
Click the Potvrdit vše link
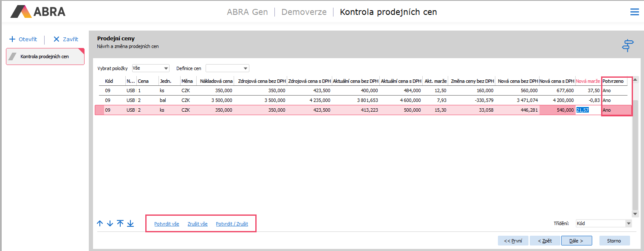(167, 224)
